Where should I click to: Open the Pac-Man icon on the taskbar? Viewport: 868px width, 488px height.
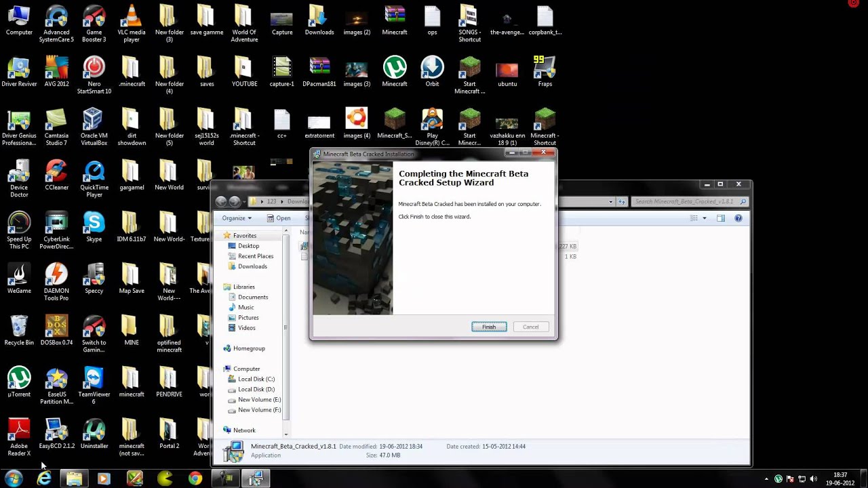165,479
